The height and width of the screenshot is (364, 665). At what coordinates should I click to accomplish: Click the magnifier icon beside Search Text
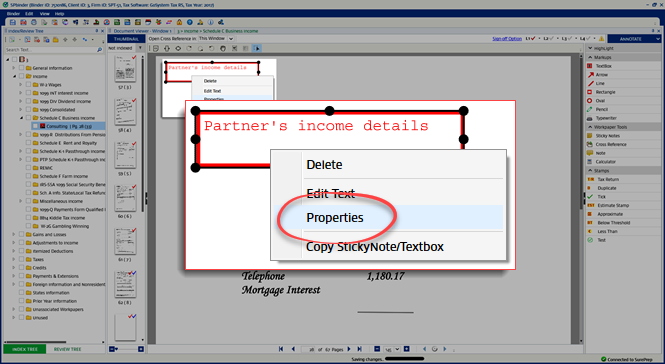[100, 50]
